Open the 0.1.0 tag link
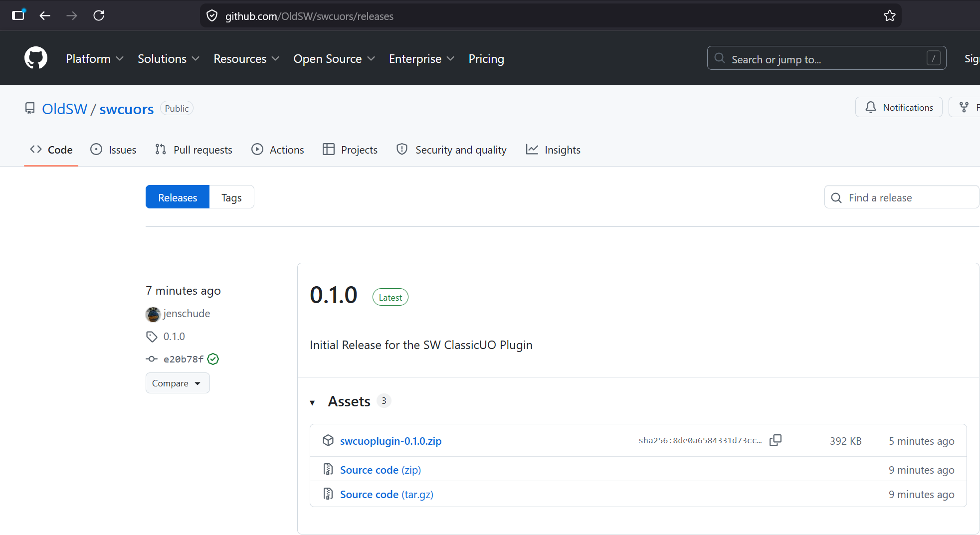This screenshot has height=535, width=980. 174,337
